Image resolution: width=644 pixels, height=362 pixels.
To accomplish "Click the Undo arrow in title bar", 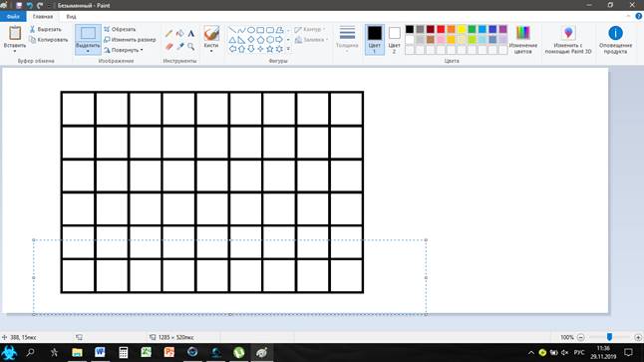I will click(30, 5).
